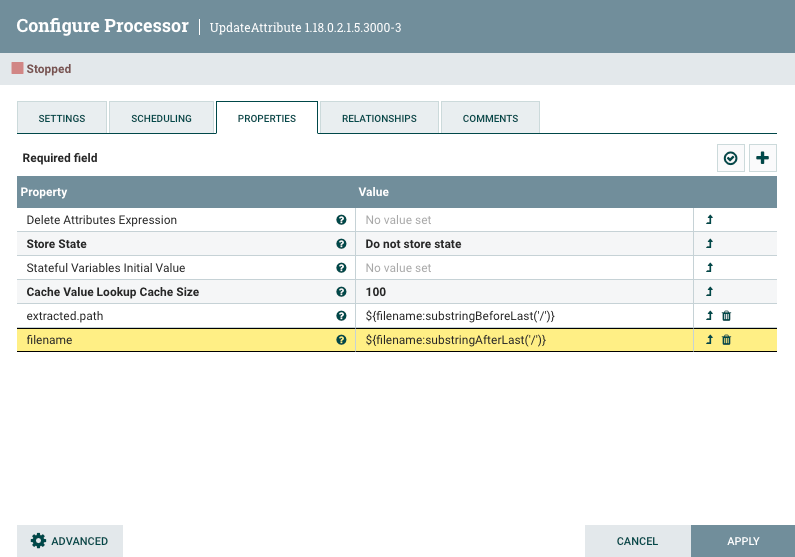Open the Comments tab
Screen dimensions: 795x557
click(x=490, y=118)
